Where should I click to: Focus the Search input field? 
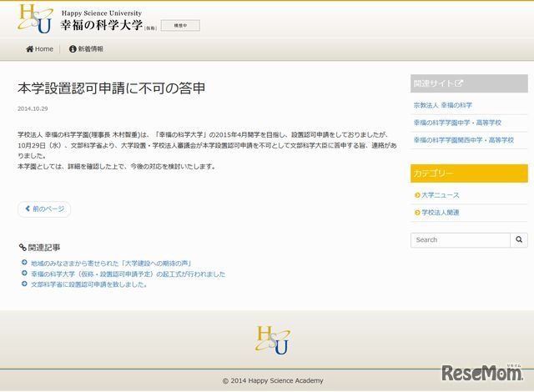tap(461, 240)
